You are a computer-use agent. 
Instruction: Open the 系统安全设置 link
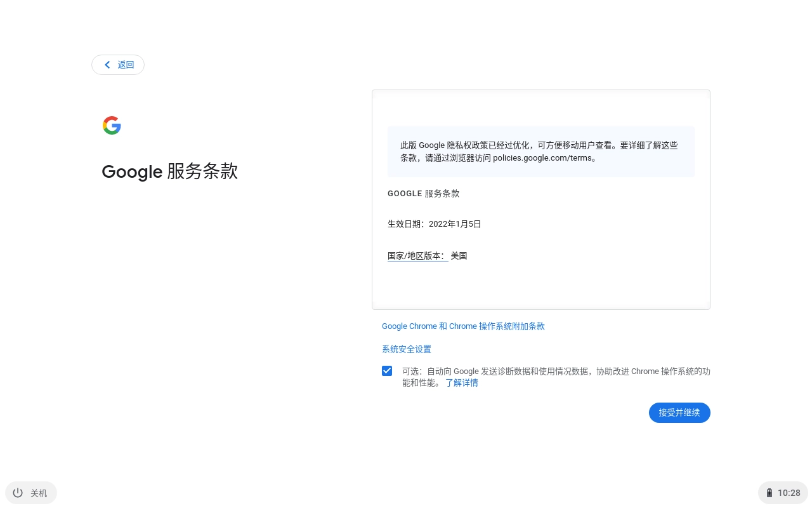(407, 349)
